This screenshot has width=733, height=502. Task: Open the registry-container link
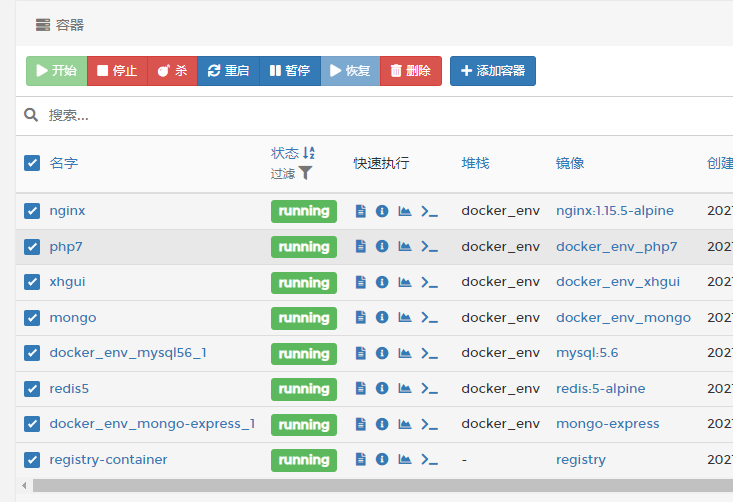[x=108, y=459]
